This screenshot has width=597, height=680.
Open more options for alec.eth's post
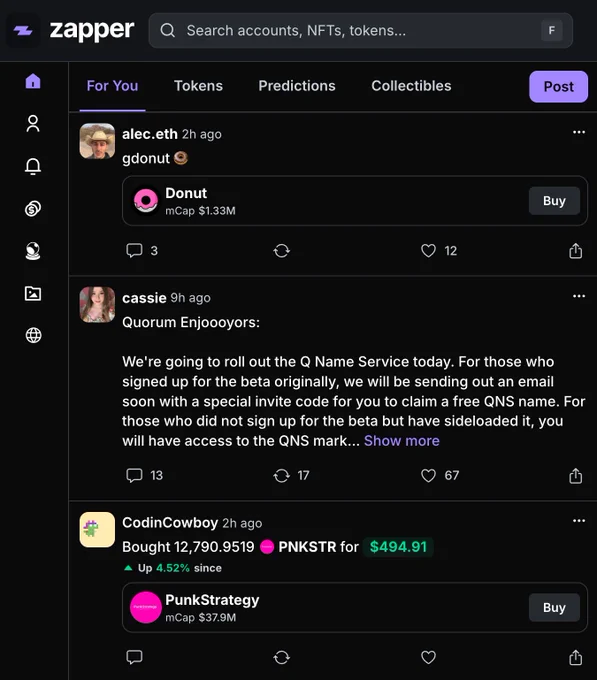[x=579, y=132]
